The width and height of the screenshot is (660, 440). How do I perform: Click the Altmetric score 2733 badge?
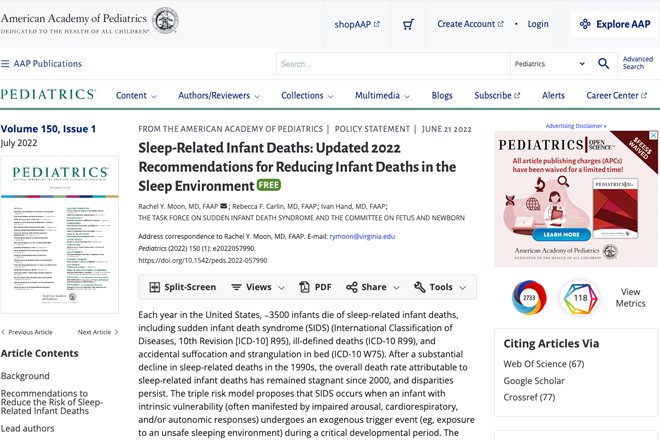pos(529,298)
